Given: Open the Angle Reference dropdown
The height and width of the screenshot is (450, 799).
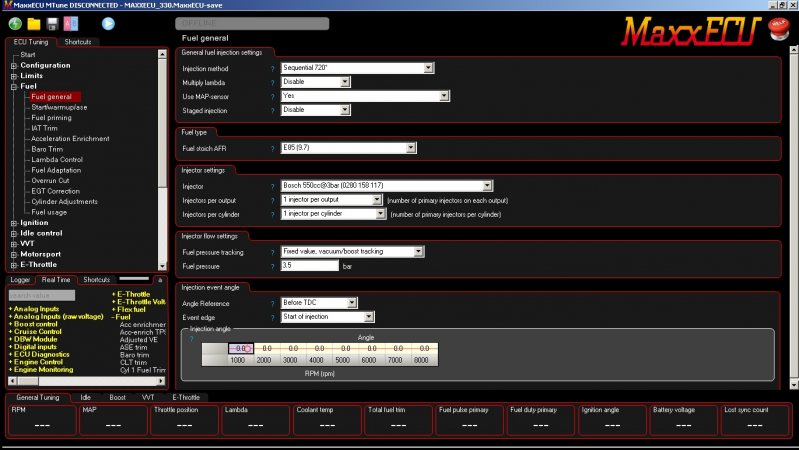Looking at the screenshot, I should 319,303.
